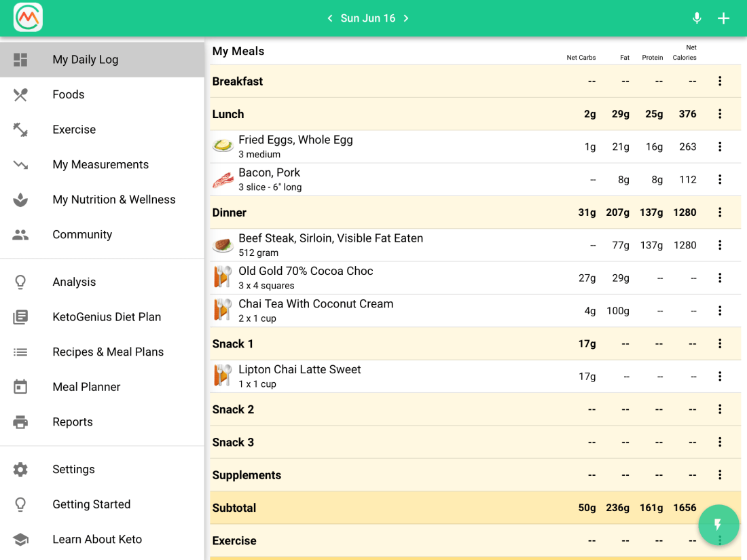This screenshot has width=747, height=560.
Task: Open Settings gear icon in sidebar
Action: [x=20, y=470]
